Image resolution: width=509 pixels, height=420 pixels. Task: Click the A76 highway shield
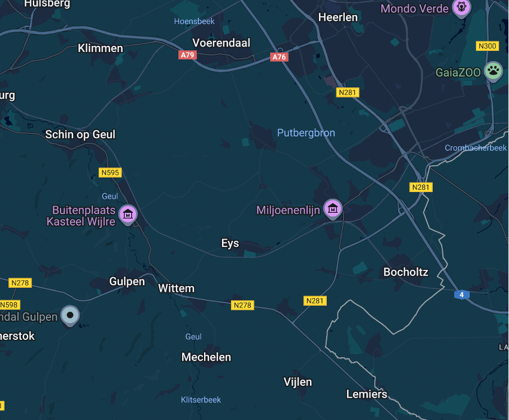coord(279,57)
